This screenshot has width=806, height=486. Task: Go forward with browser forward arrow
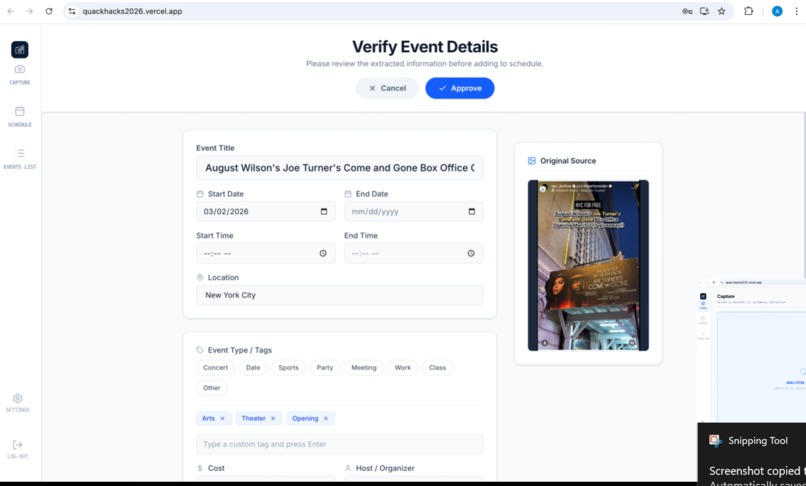[x=29, y=11]
